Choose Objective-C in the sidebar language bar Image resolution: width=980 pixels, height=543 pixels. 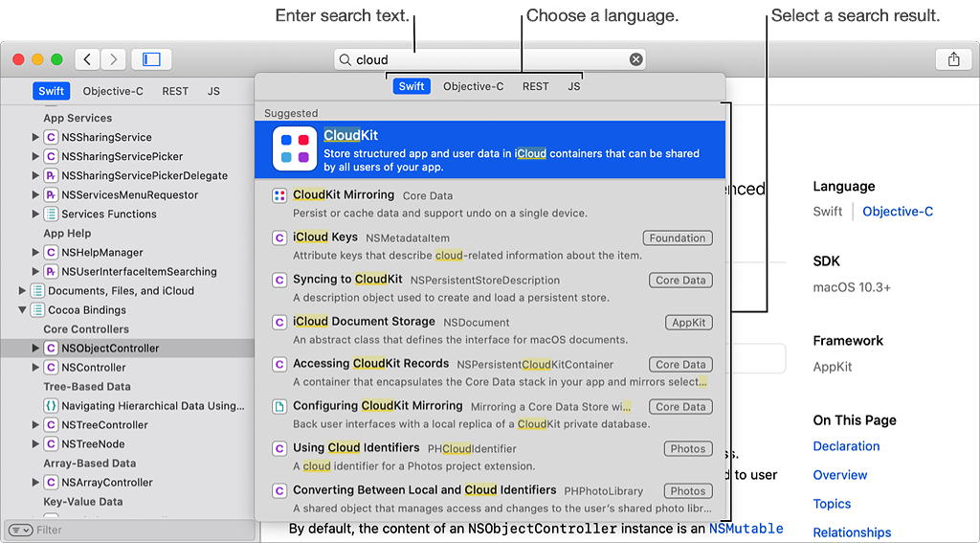click(113, 91)
